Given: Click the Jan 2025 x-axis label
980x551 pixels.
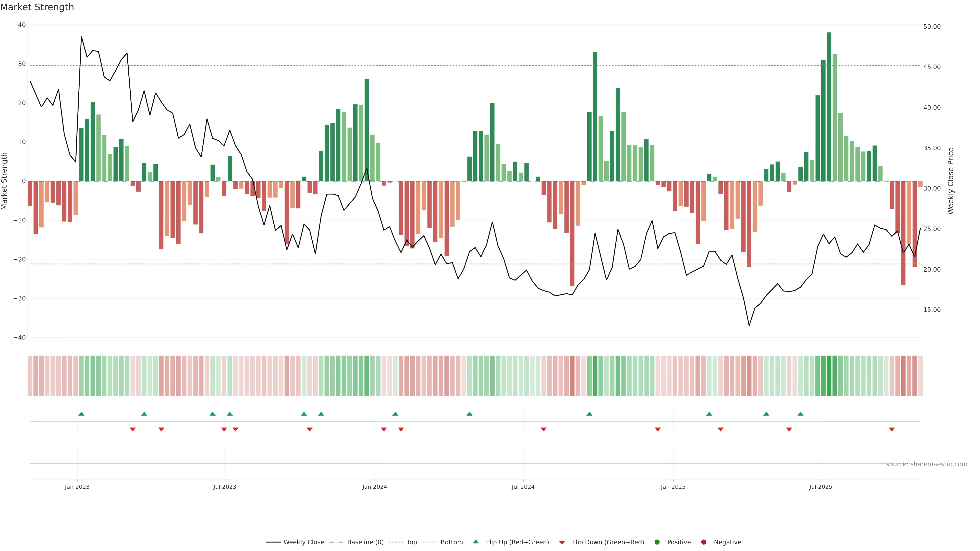Looking at the screenshot, I should pos(673,487).
